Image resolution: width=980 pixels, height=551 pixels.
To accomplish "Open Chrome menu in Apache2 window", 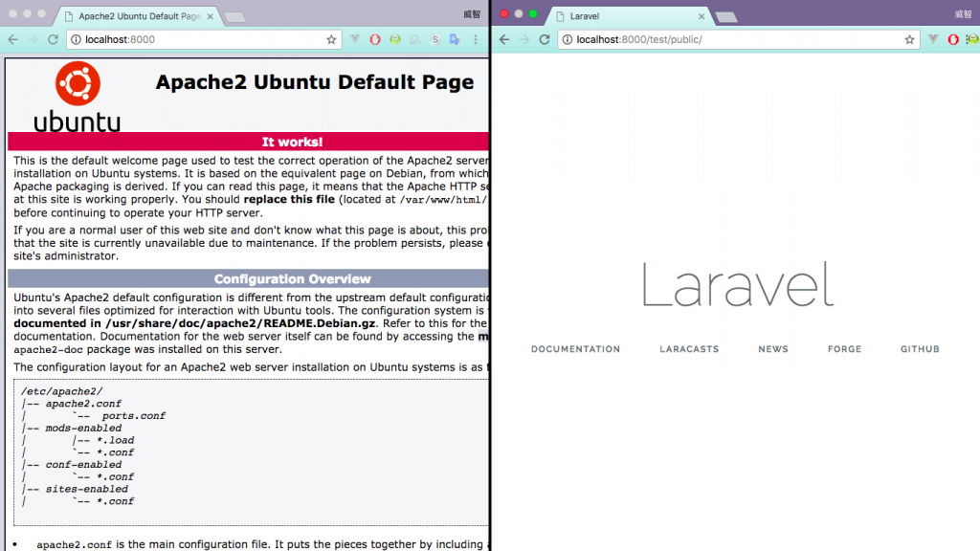I will (476, 39).
